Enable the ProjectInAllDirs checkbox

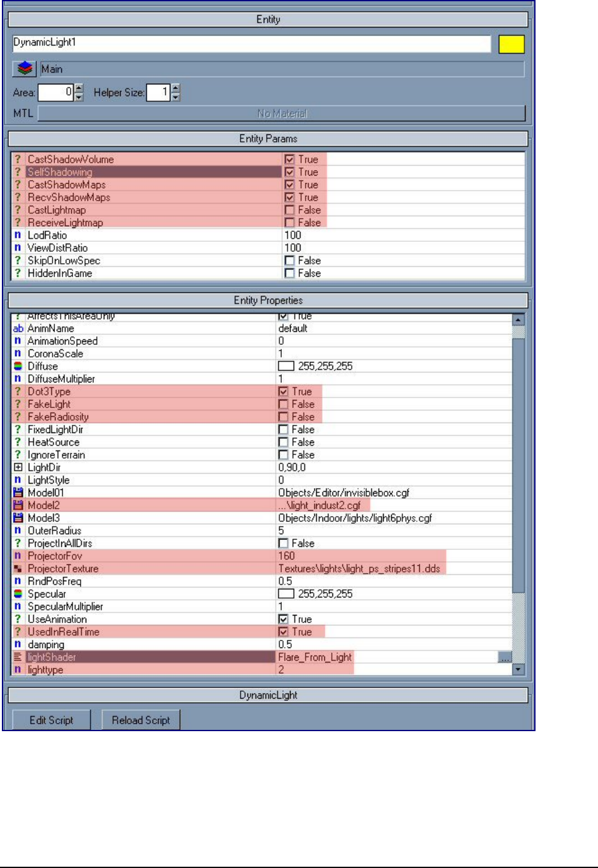tap(283, 544)
